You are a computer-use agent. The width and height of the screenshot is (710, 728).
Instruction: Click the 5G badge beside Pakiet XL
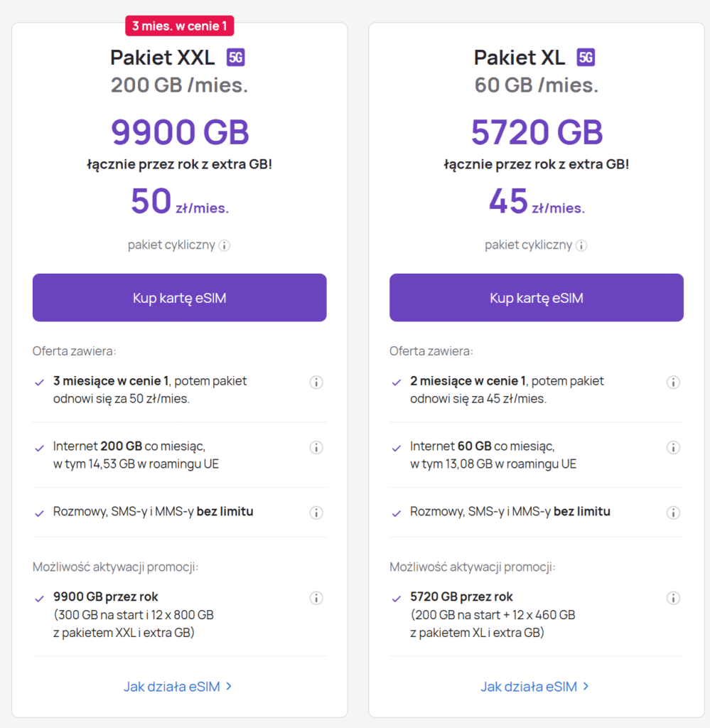click(586, 58)
